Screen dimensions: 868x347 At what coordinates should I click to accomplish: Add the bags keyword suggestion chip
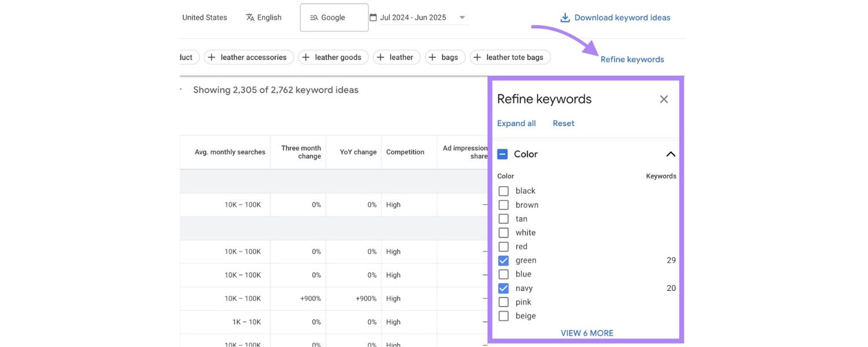[x=445, y=57]
